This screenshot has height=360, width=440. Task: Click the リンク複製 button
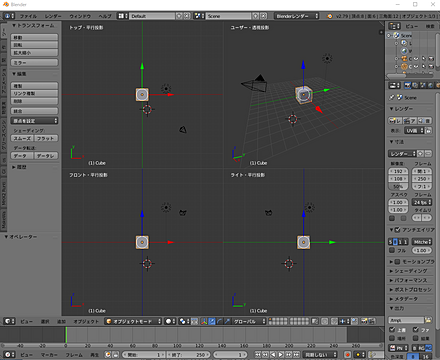tap(34, 93)
